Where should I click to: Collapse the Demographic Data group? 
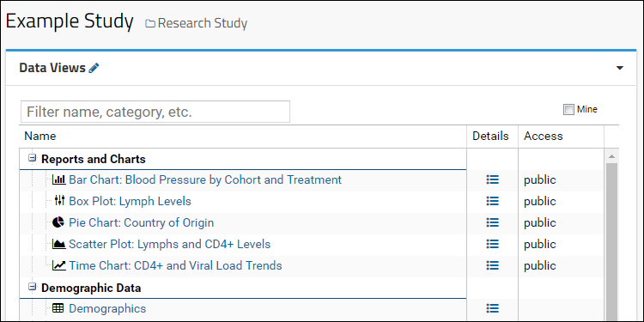click(x=32, y=287)
